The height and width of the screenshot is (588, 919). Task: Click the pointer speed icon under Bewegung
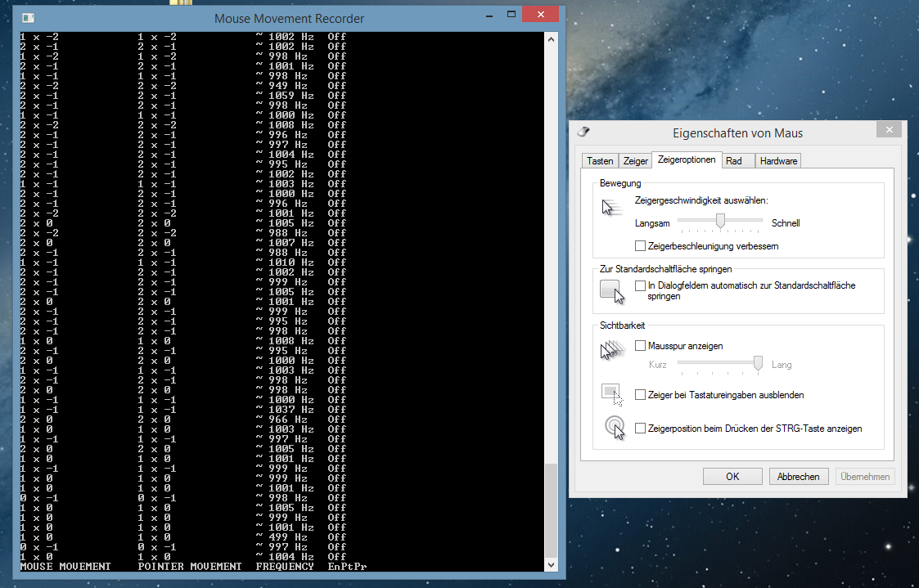[x=609, y=208]
